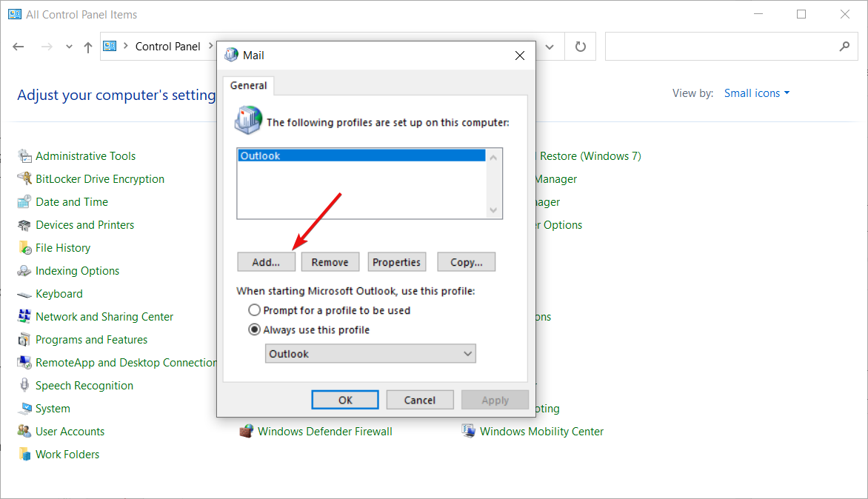Open Indexing Options icon
Viewport: 868px width, 499px height.
pyautogui.click(x=24, y=270)
